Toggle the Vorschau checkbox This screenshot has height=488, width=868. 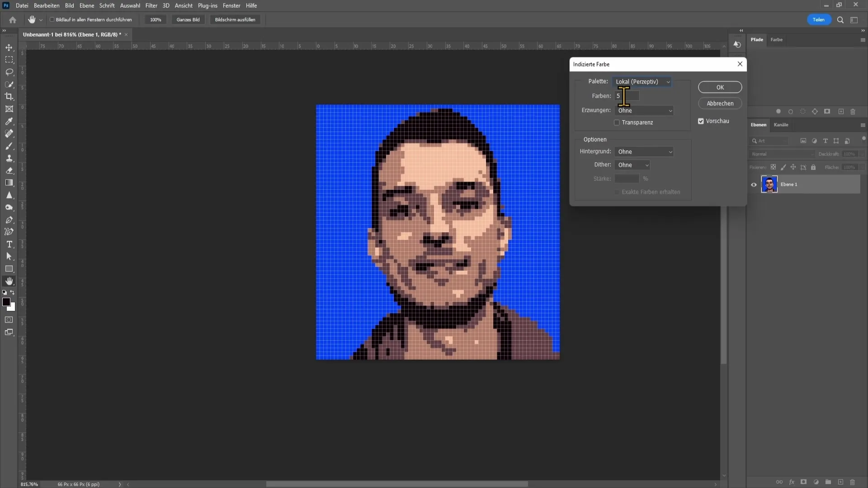pyautogui.click(x=701, y=121)
